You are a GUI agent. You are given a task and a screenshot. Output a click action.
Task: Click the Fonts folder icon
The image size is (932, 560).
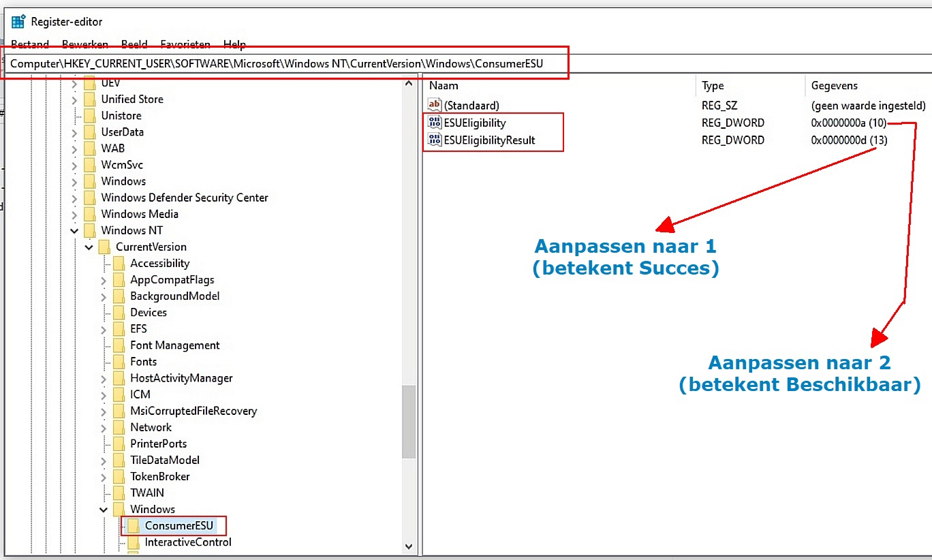pos(119,362)
